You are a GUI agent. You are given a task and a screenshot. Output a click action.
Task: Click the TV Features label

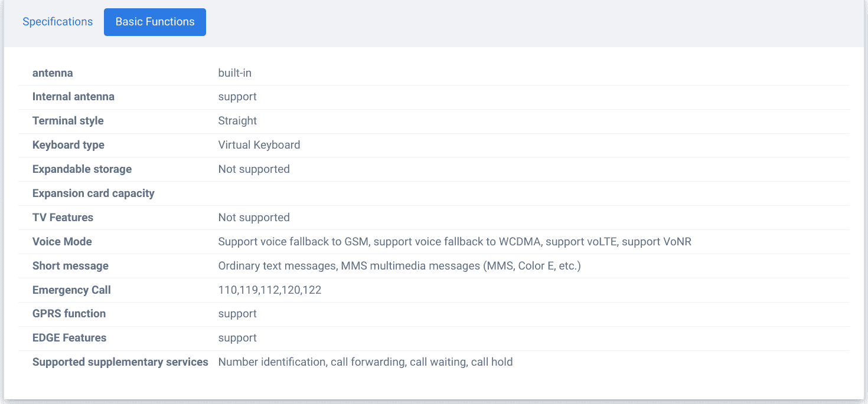63,218
